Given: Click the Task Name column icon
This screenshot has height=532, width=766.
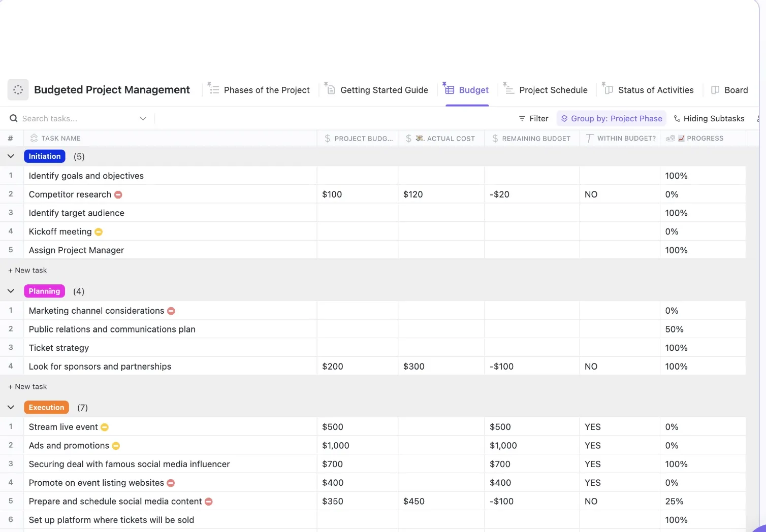Looking at the screenshot, I should 34,138.
